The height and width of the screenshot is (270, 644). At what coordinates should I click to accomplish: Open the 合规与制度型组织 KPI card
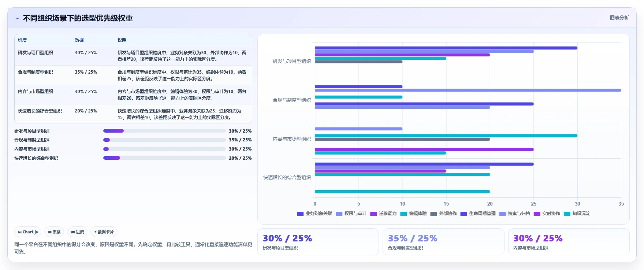point(443,242)
